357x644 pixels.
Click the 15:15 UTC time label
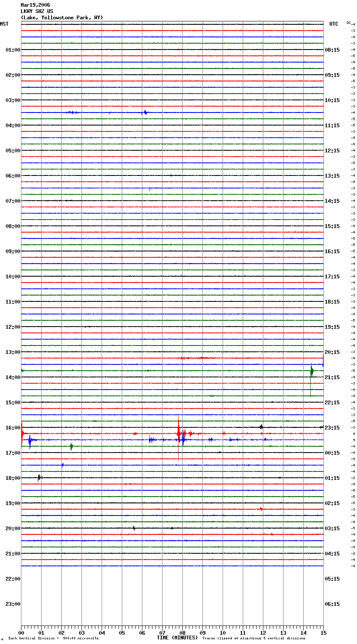pyautogui.click(x=332, y=226)
